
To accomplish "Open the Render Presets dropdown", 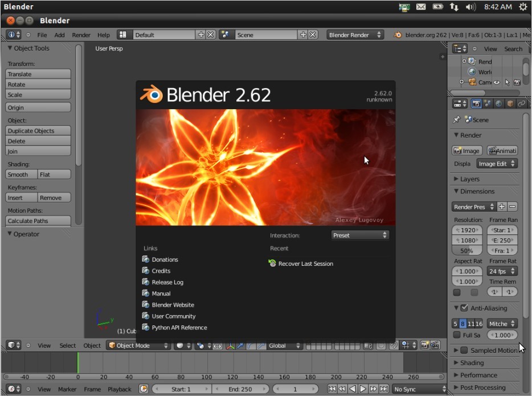I will 474,207.
